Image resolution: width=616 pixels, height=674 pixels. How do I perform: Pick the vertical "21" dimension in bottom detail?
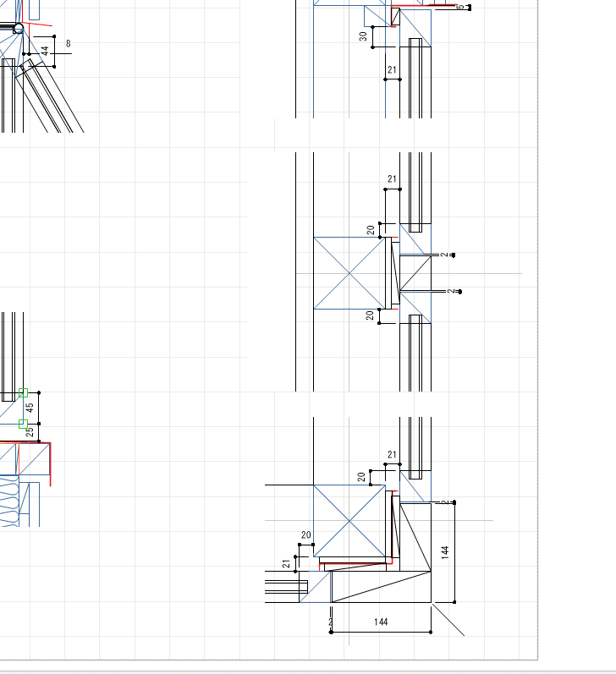[x=287, y=564]
